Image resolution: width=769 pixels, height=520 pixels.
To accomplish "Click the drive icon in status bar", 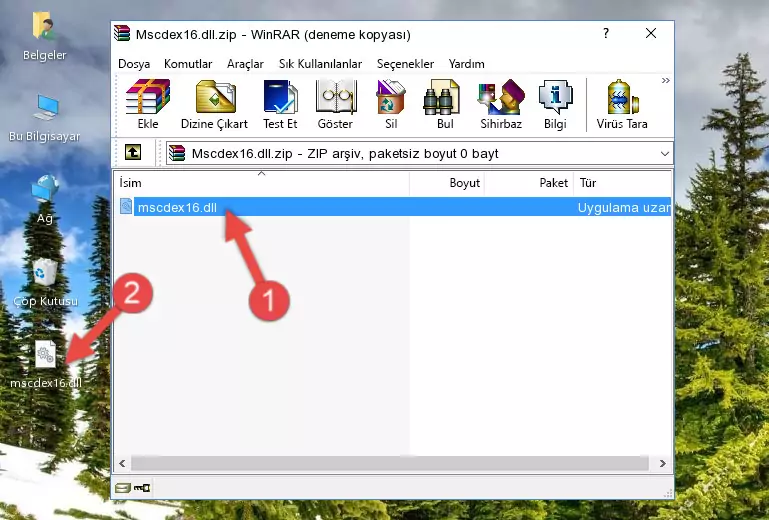I will [123, 488].
